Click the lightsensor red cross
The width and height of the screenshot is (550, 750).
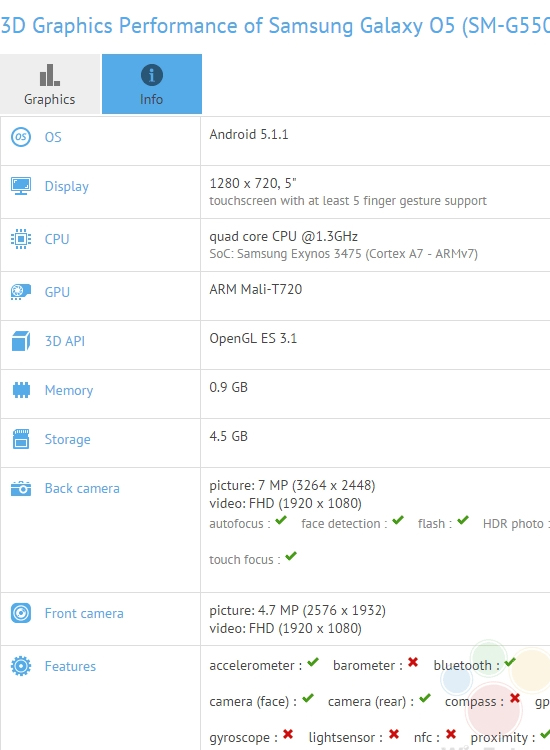(x=394, y=734)
